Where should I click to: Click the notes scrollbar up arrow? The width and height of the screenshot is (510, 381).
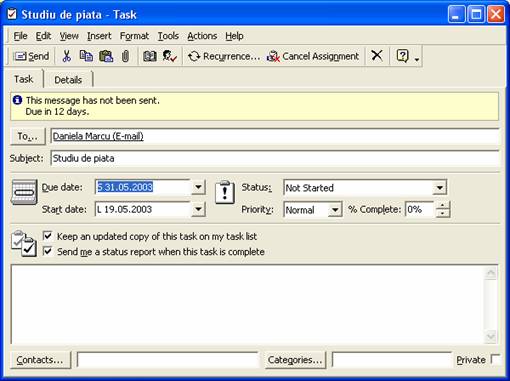[491, 273]
